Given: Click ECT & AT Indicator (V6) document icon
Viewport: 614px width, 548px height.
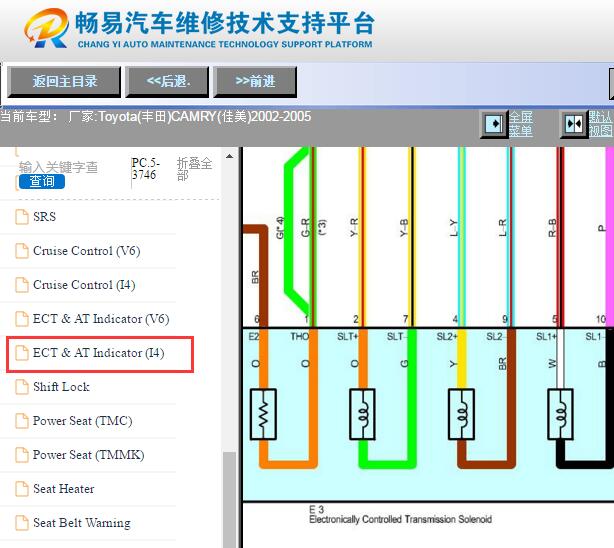Looking at the screenshot, I should pos(22,319).
